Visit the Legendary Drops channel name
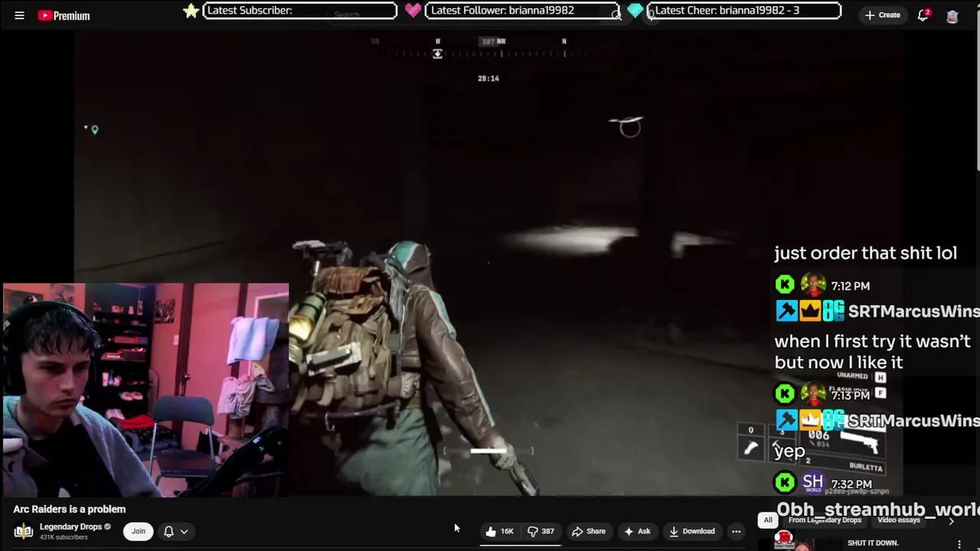This screenshot has width=980, height=551. coord(70,527)
